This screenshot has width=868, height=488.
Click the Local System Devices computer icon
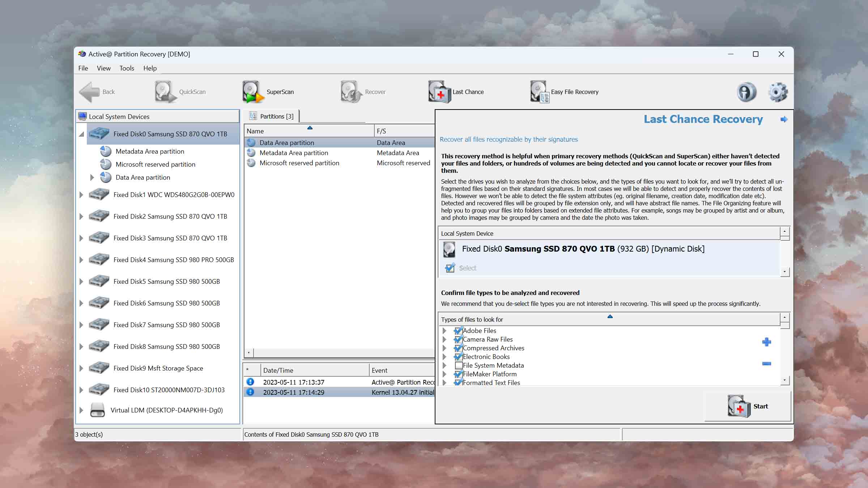click(x=82, y=116)
